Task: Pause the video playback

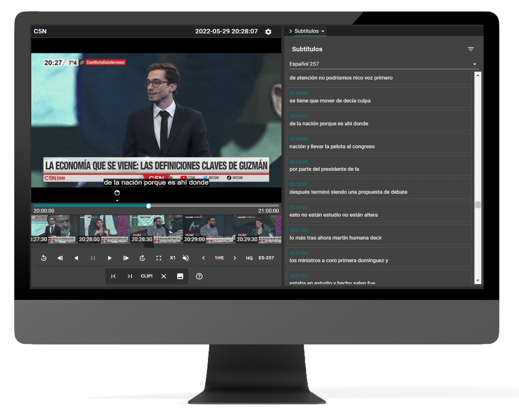Action: coord(93,258)
